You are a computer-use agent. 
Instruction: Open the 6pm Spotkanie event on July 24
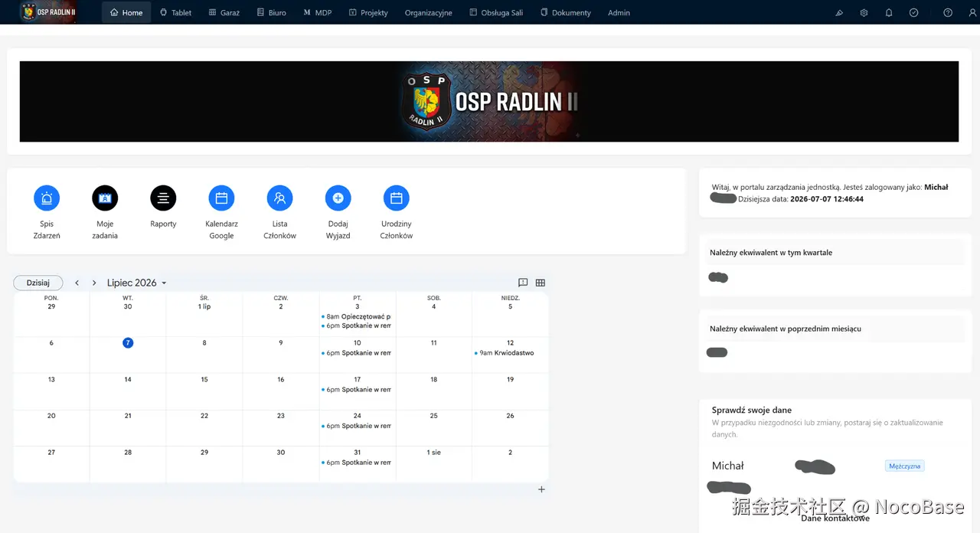point(357,426)
